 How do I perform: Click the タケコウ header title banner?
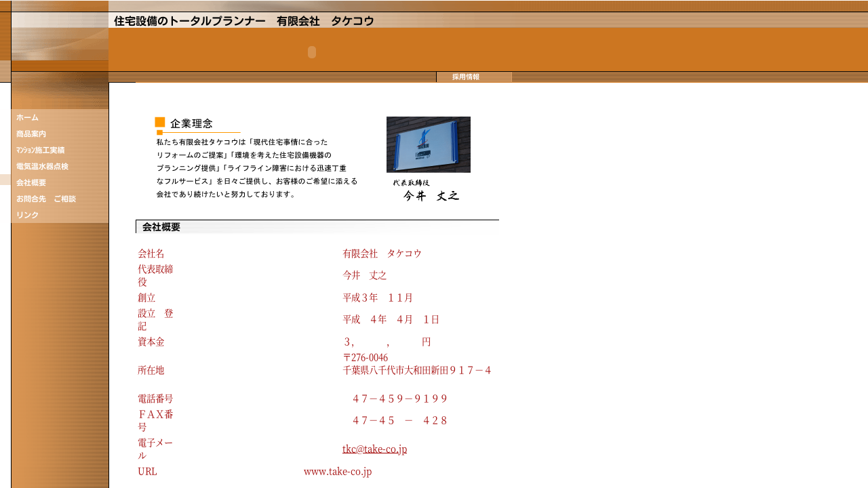click(244, 21)
